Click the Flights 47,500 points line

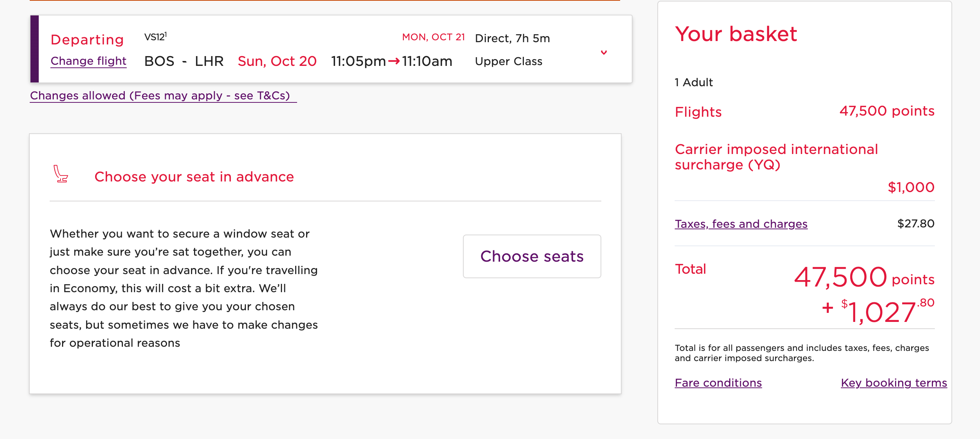(x=887, y=111)
